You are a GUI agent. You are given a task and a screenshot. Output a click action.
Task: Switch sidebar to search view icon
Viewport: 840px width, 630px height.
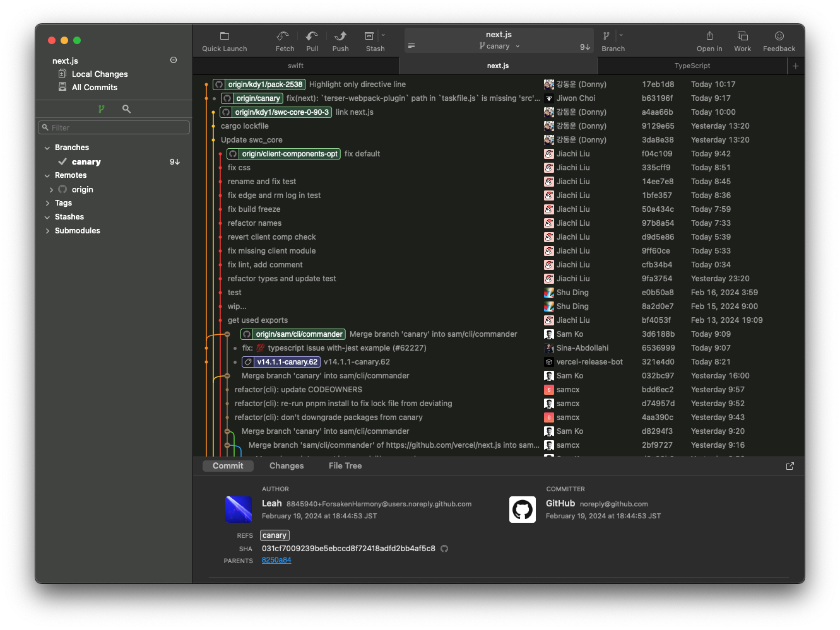126,109
